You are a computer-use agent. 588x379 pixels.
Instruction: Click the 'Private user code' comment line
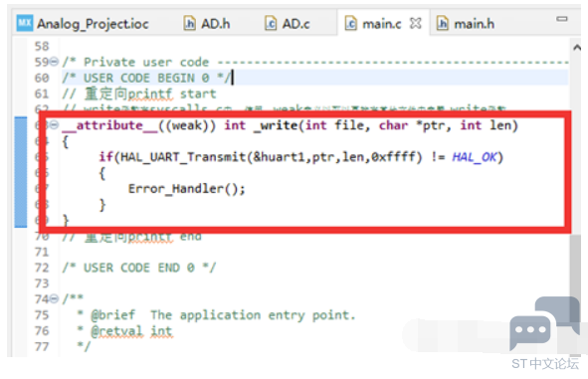coord(315,62)
